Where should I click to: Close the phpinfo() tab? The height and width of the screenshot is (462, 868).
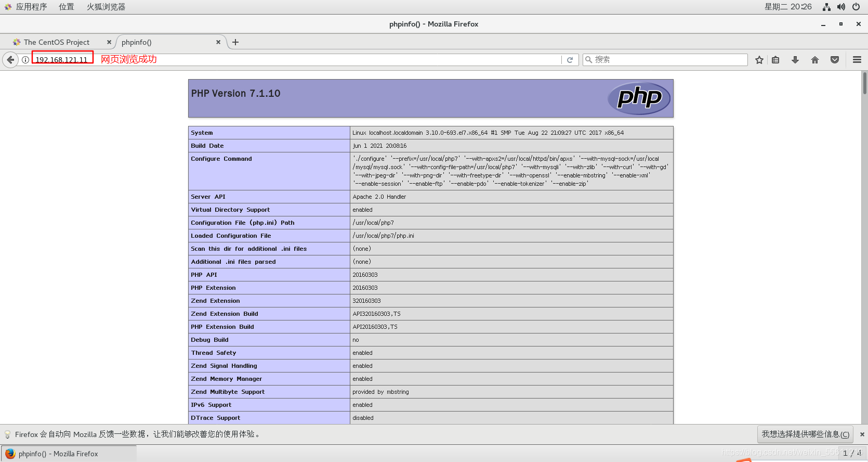(218, 42)
